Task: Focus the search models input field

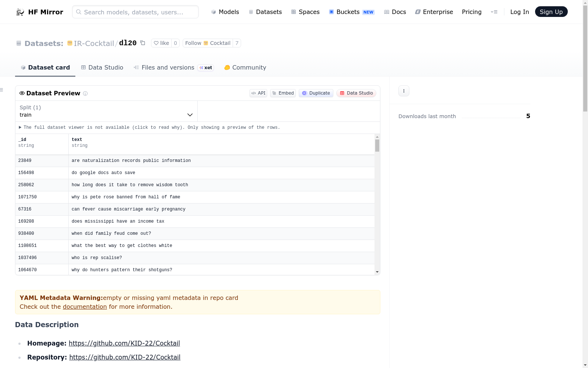Action: 135,12
